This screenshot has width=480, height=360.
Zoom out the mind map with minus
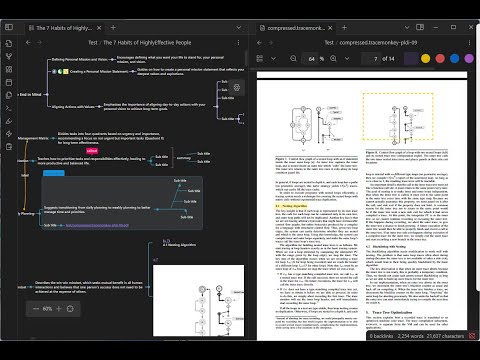pyautogui.click(x=36, y=309)
